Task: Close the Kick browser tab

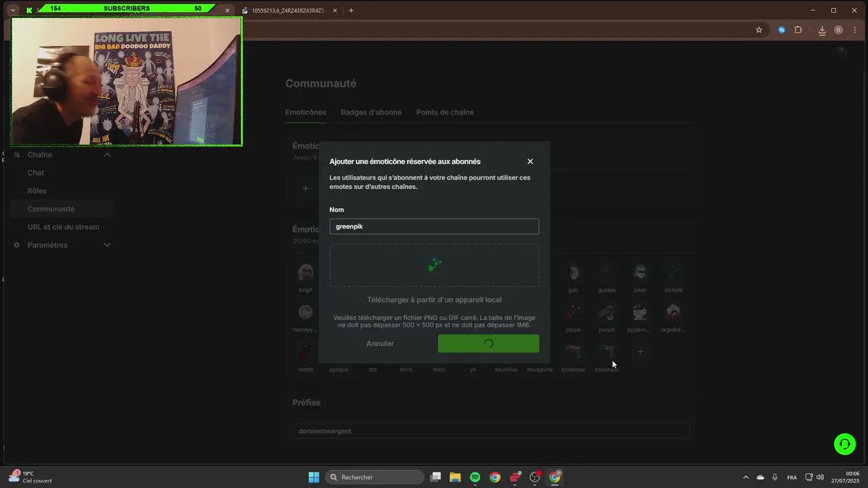Action: point(227,10)
